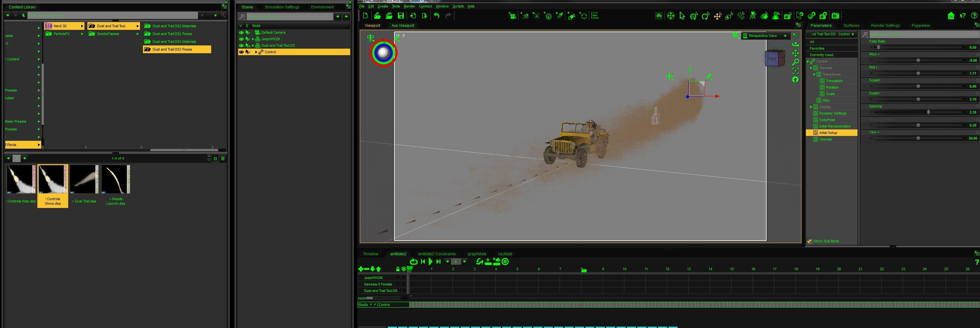The height and width of the screenshot is (328, 980).
Task: Open Dust and Trail DS2 Materials folder
Action: coord(174,26)
